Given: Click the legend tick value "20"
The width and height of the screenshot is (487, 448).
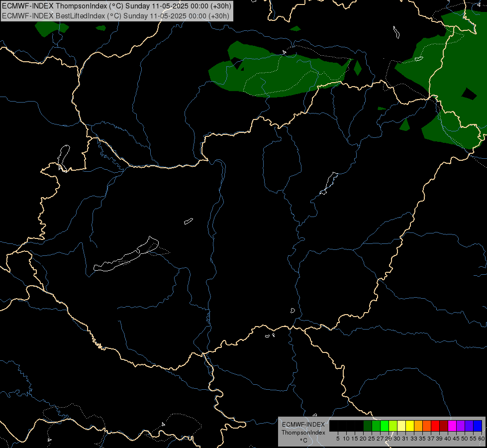Looking at the screenshot, I should point(363,439).
